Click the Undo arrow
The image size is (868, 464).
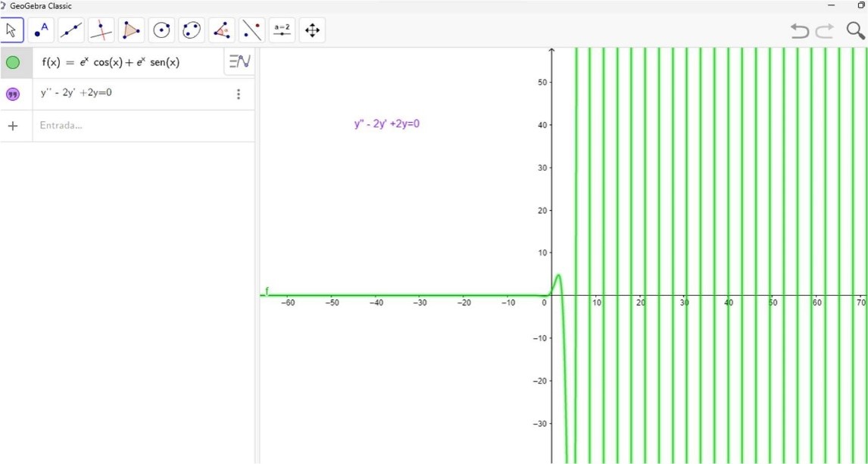click(800, 30)
